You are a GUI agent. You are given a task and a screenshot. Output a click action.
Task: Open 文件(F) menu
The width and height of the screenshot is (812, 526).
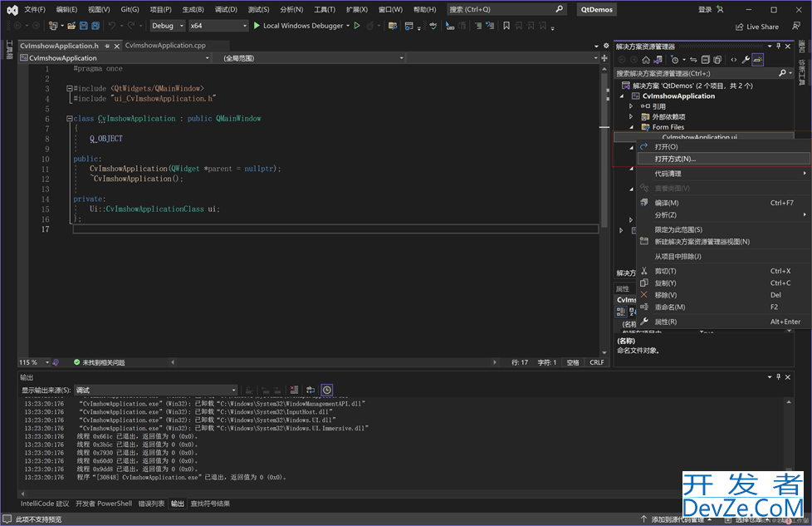(35, 9)
